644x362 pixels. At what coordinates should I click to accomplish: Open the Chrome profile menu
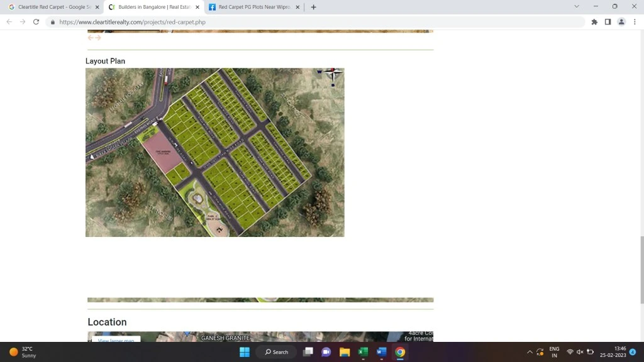pos(621,22)
